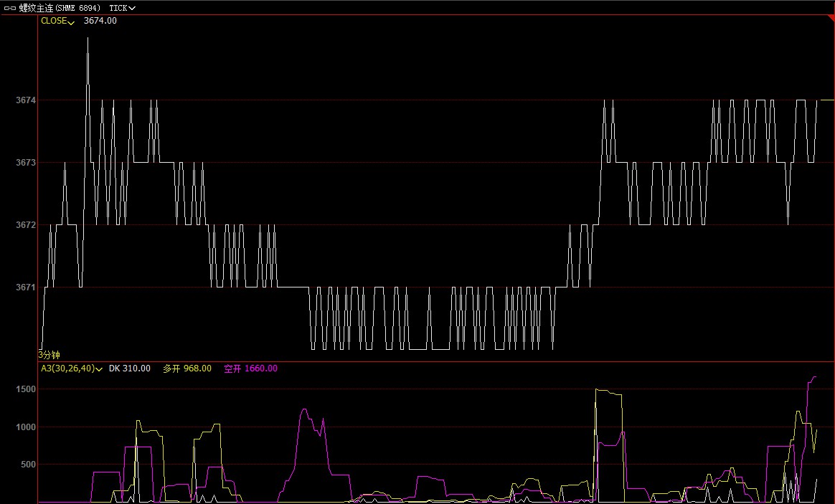Click the 1500 axis label in indicator panel
The image size is (835, 504).
pyautogui.click(x=25, y=389)
